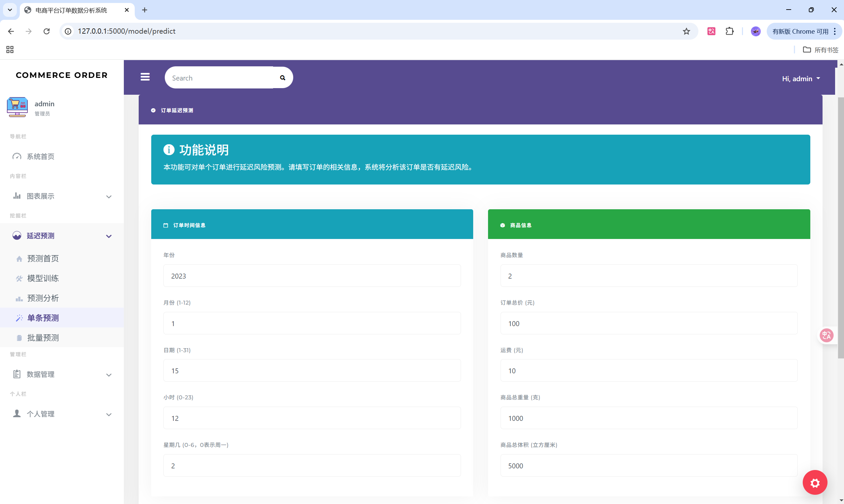This screenshot has height=504, width=844.
Task: Click the floating translate bubble icon
Action: [826, 335]
